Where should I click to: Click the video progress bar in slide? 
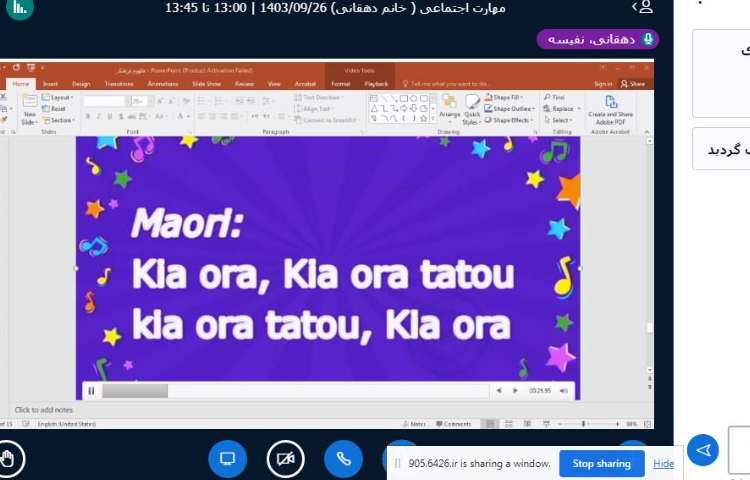tap(295, 391)
